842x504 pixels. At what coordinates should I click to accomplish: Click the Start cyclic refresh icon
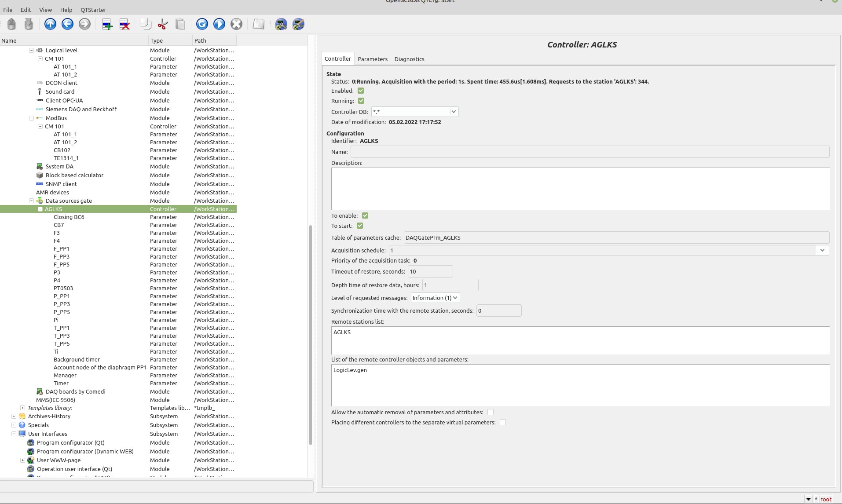[x=219, y=24]
